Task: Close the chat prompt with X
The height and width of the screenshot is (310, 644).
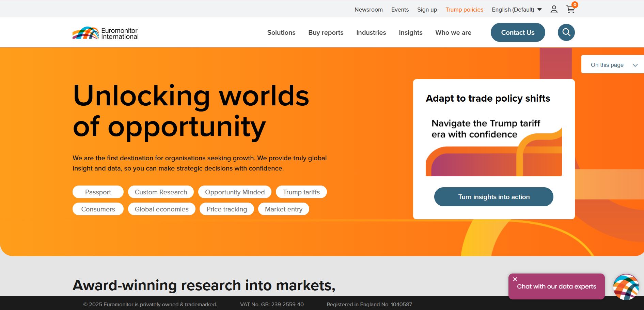Action: [515, 279]
